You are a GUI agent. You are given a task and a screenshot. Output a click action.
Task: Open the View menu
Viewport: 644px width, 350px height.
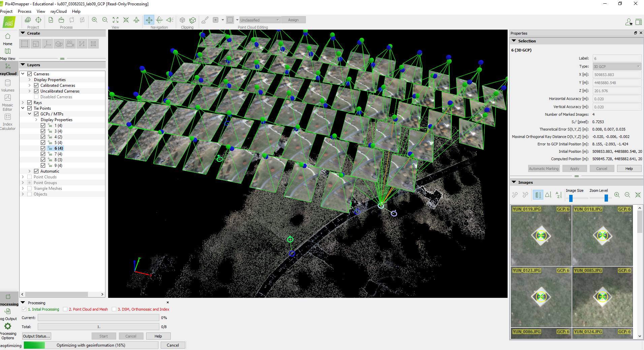pos(41,11)
